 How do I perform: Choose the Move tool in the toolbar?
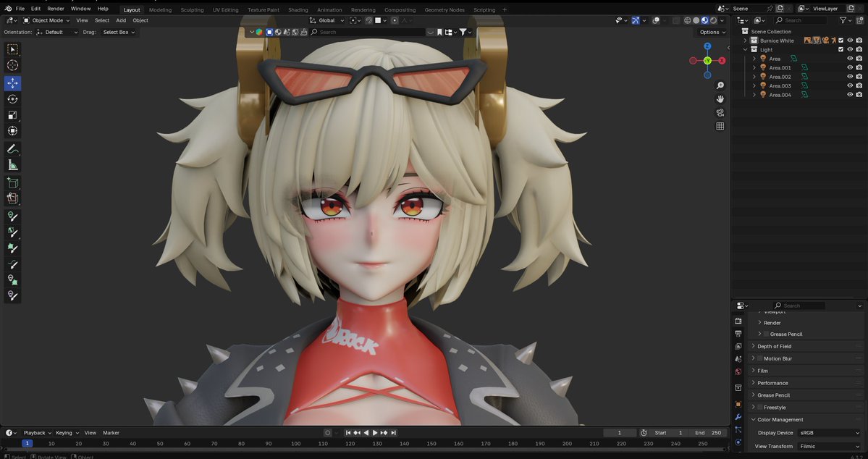click(x=12, y=83)
